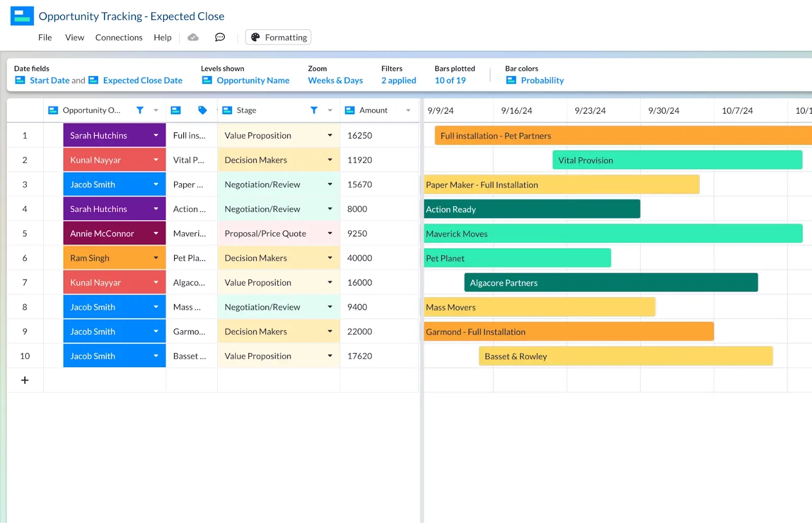The height and width of the screenshot is (523, 812).
Task: Click the Start Date field icon
Action: coord(20,80)
